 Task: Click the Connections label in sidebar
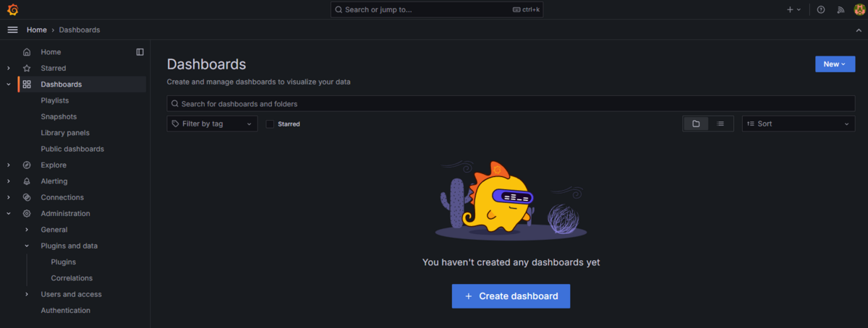pyautogui.click(x=62, y=197)
